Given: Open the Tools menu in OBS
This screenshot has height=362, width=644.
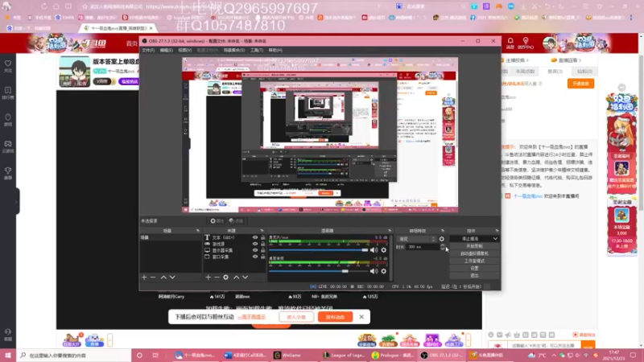Looking at the screenshot, I should 257,50.
